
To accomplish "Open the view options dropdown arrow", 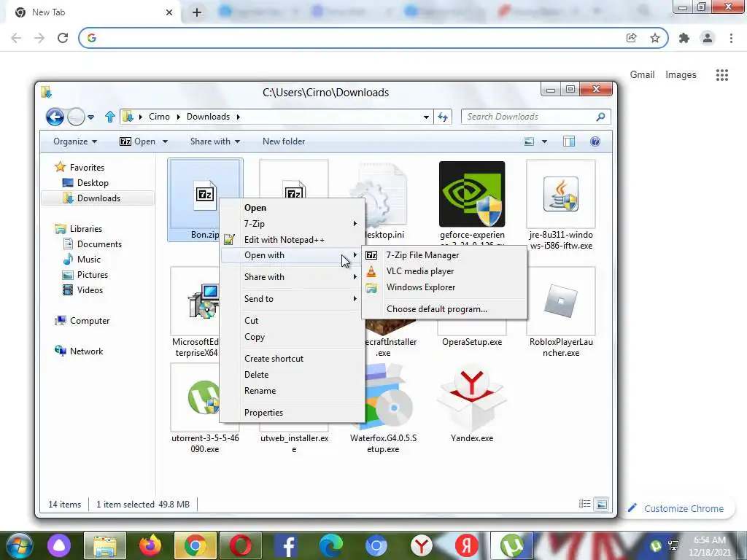I will pyautogui.click(x=544, y=141).
